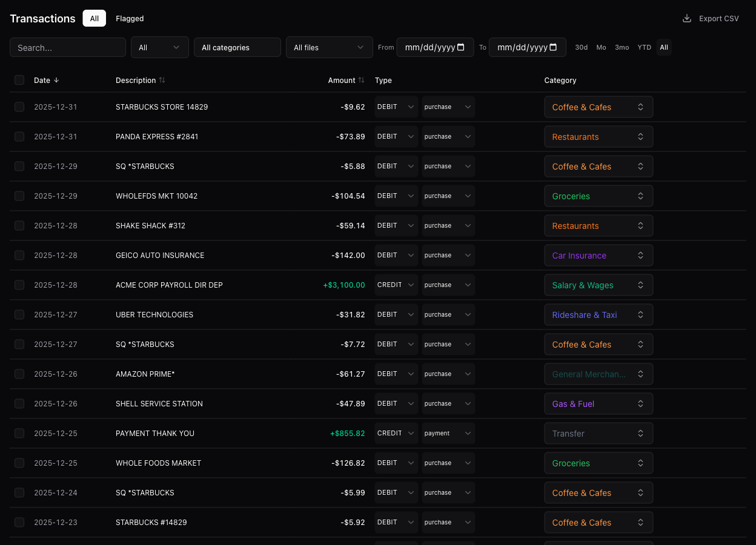756x545 pixels.
Task: Click the chevron on the Salary & Wages category selector
Action: coord(640,285)
